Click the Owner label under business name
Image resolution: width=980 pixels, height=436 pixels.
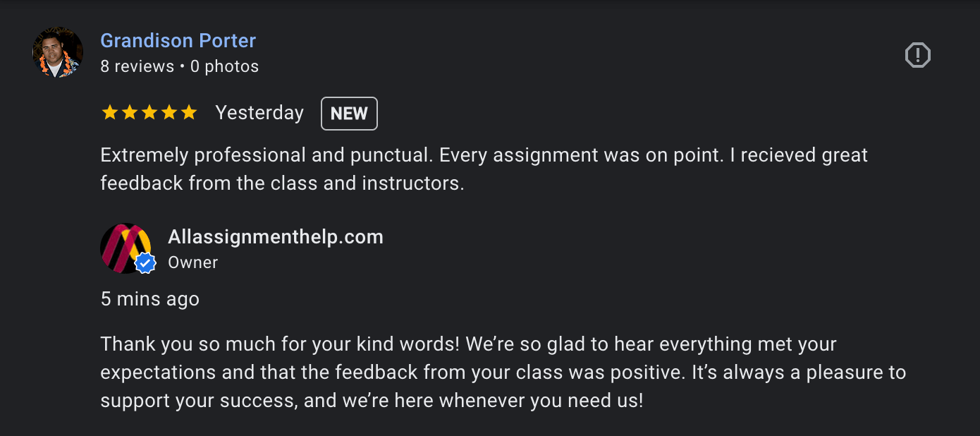(x=192, y=262)
